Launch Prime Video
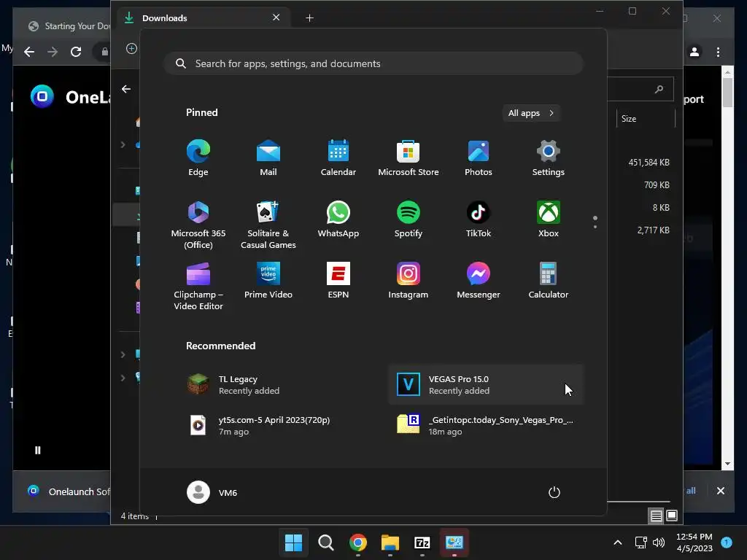The width and height of the screenshot is (747, 560). [268, 280]
